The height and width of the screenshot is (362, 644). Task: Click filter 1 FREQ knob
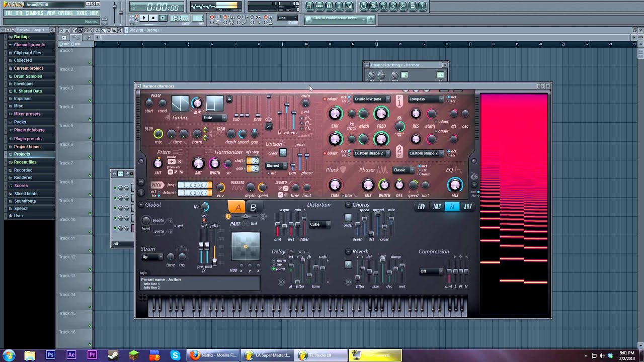pos(381,114)
